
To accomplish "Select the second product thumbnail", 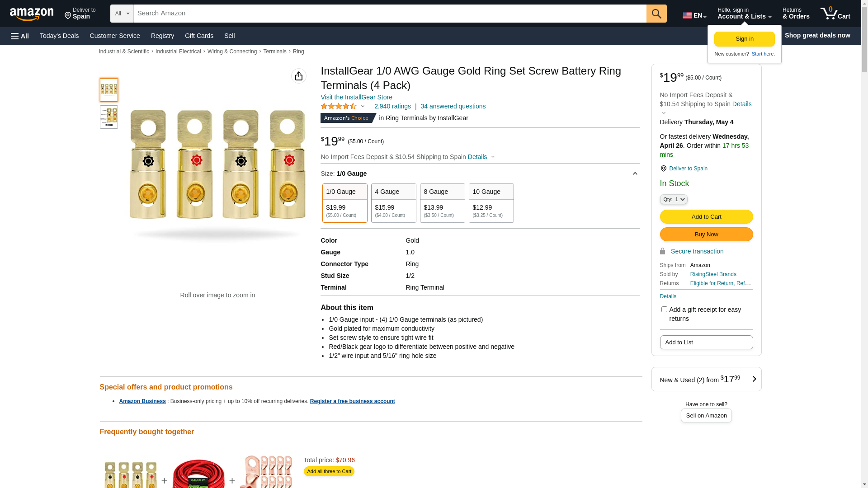I will tap(109, 117).
